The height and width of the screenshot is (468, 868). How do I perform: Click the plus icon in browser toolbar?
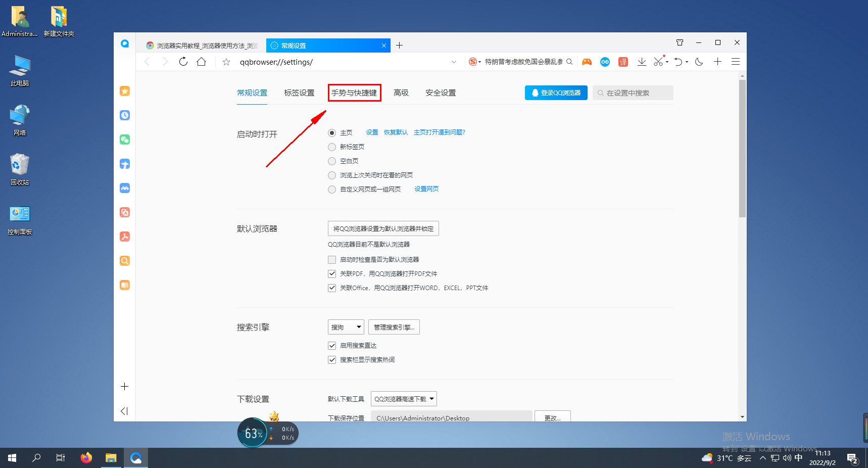(717, 62)
